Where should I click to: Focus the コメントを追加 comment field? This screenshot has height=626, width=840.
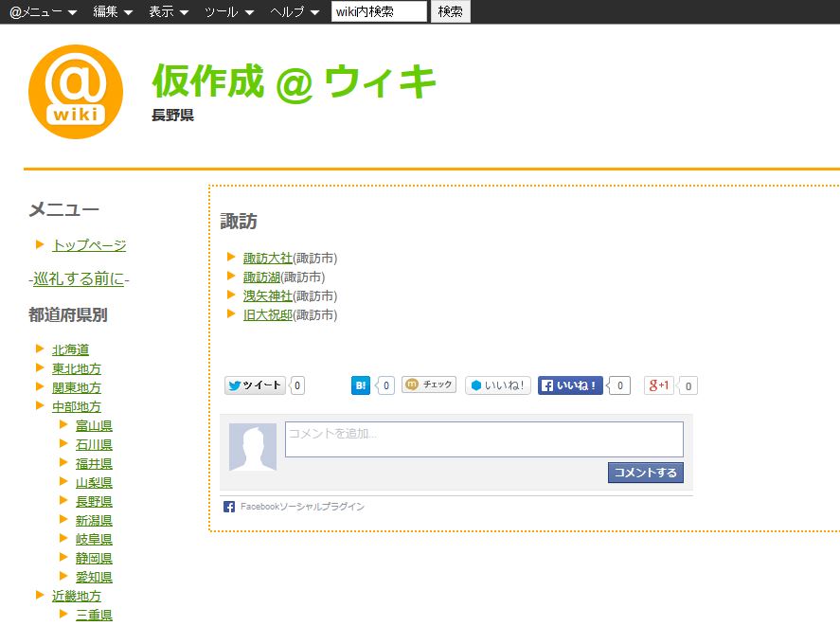[x=484, y=439]
